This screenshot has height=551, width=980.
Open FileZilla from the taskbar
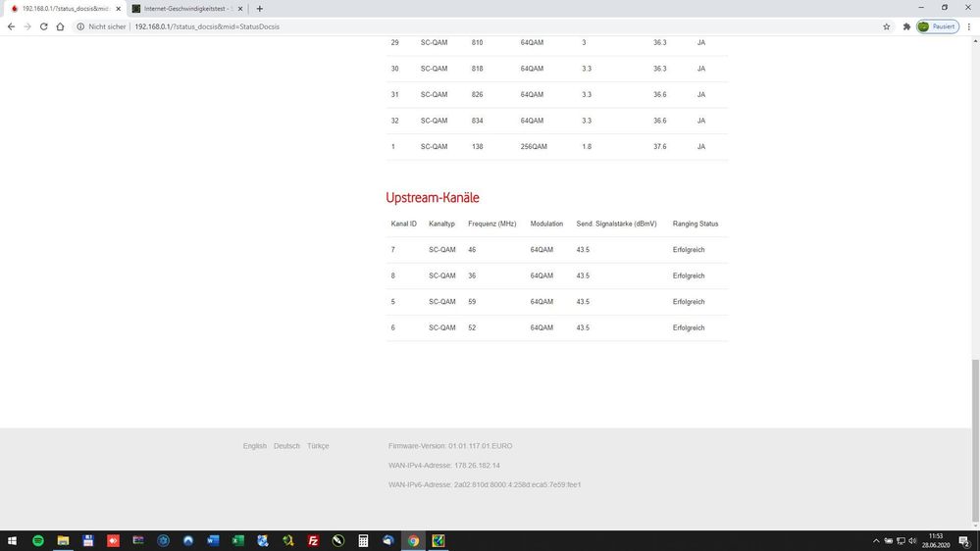[313, 540]
